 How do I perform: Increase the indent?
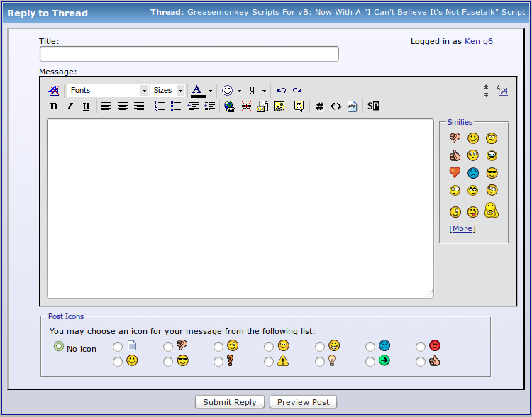point(209,106)
